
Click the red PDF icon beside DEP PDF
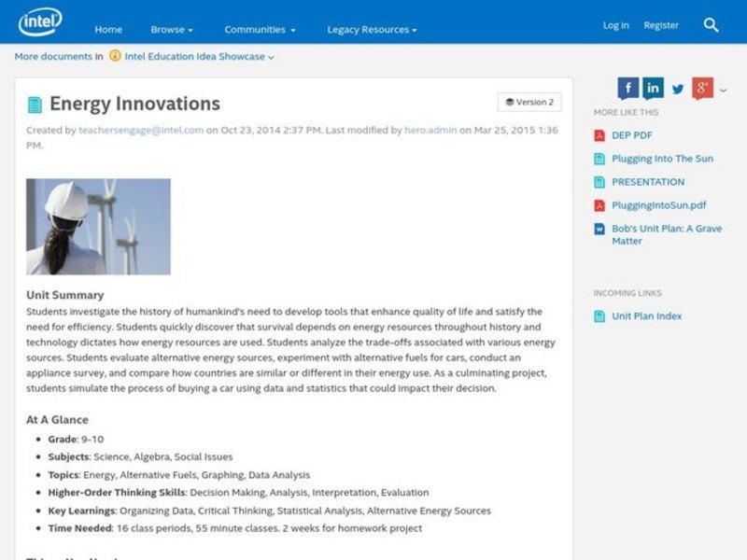(x=599, y=134)
